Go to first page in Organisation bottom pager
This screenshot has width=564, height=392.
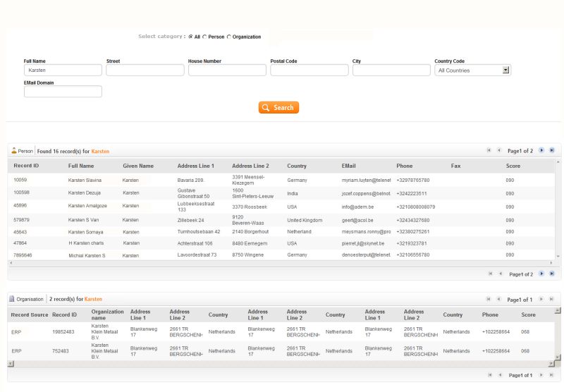point(489,375)
